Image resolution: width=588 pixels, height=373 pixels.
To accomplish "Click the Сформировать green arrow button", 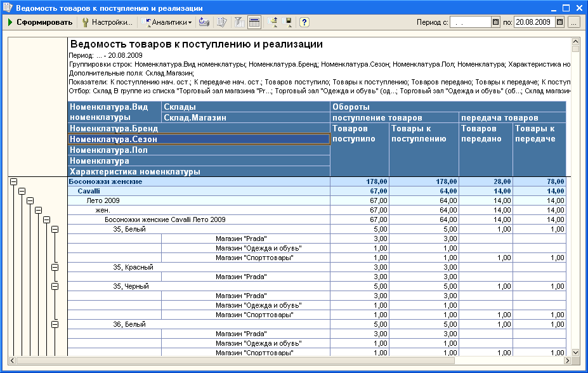I will tap(40, 22).
